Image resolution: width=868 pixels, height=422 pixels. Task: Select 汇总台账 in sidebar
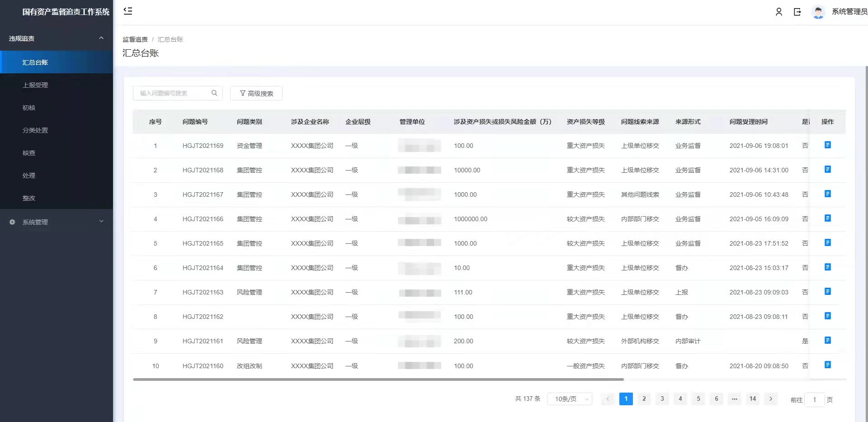57,62
